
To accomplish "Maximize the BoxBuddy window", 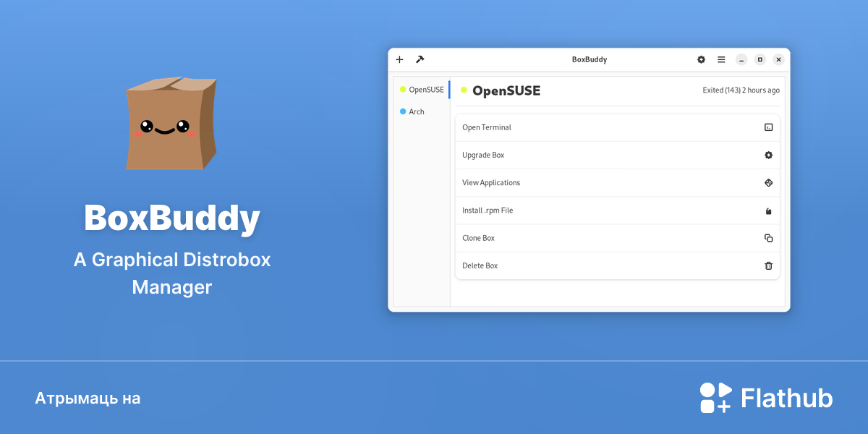I will (x=759, y=59).
